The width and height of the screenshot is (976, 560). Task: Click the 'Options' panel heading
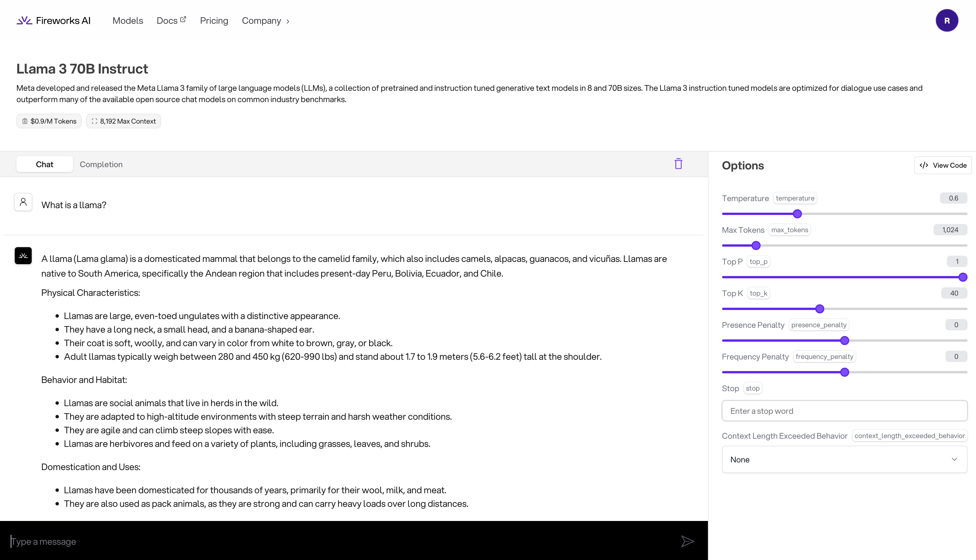tap(743, 165)
